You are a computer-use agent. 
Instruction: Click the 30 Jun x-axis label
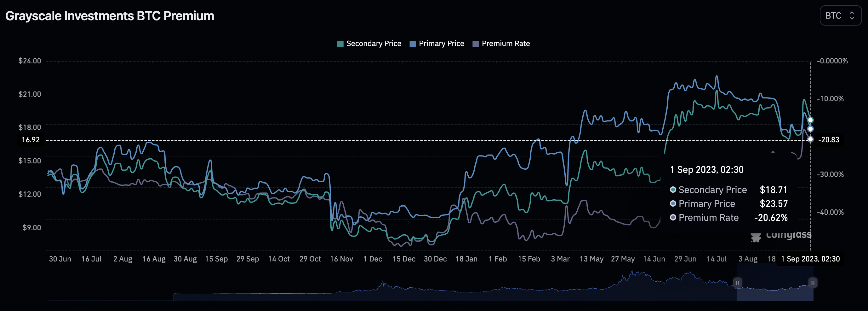[x=60, y=259]
